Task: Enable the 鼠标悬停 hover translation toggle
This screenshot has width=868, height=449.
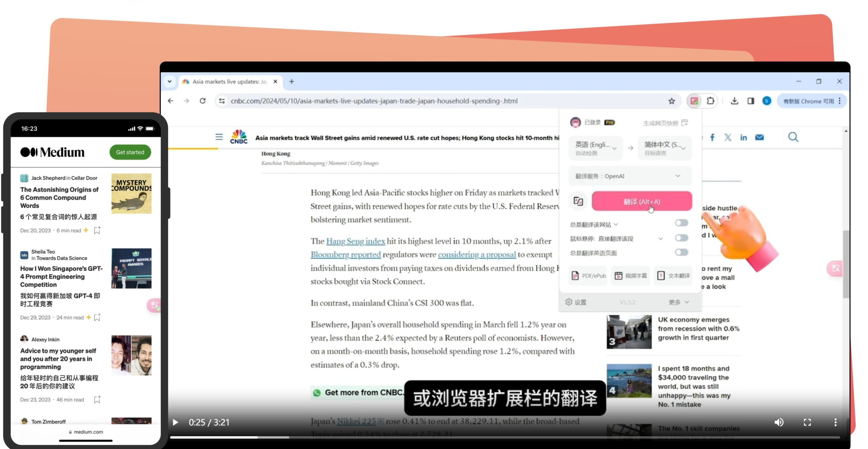Action: point(681,238)
